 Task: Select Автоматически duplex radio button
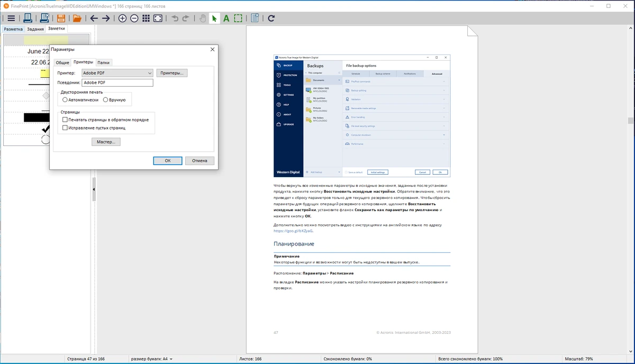click(x=80, y=99)
